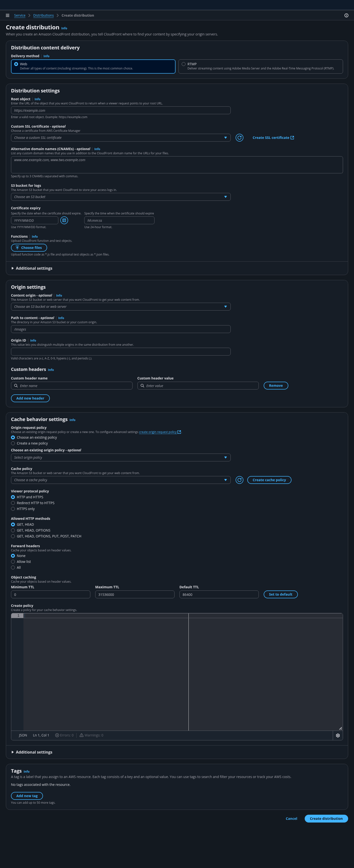This screenshot has width=354, height=868.
Task: Select Redirect HTTP to HTTPS option
Action: point(13,503)
